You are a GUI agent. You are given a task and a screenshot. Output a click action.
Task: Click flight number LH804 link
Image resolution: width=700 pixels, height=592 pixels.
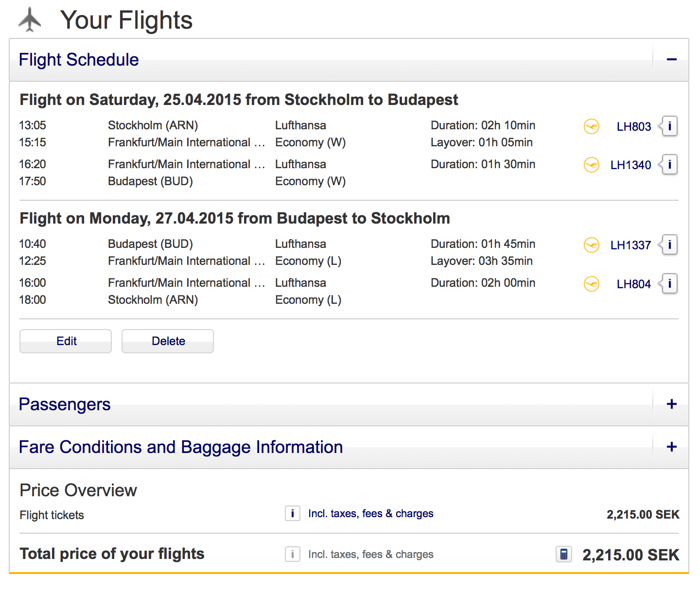point(634,284)
